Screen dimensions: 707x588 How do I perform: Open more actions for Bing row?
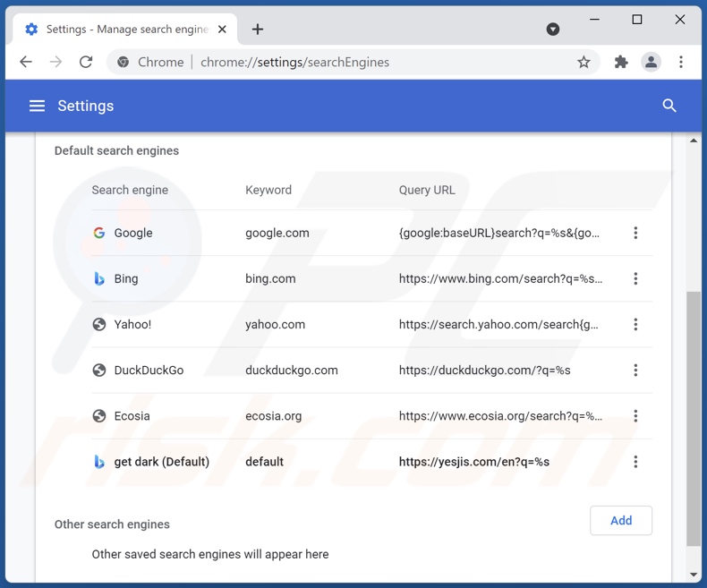pyautogui.click(x=635, y=278)
